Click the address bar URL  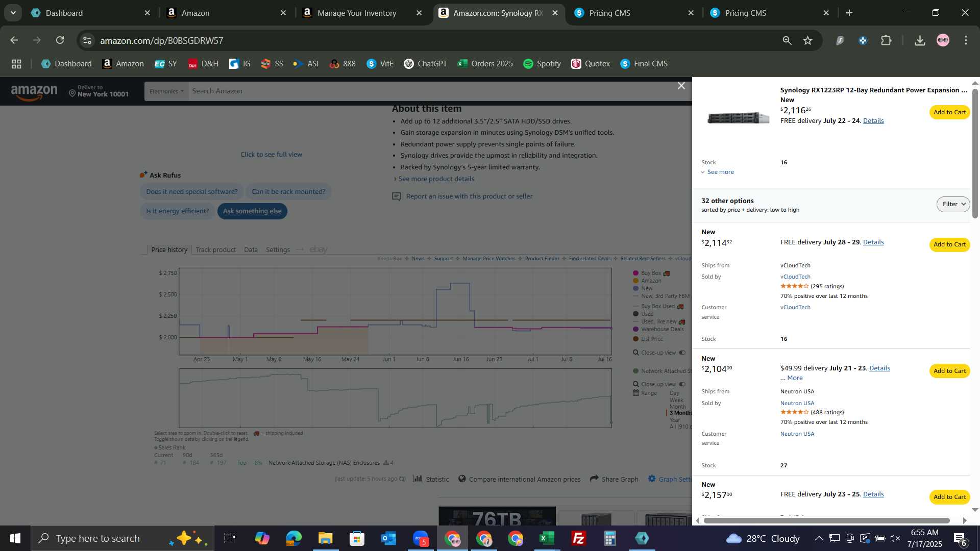pyautogui.click(x=161, y=40)
